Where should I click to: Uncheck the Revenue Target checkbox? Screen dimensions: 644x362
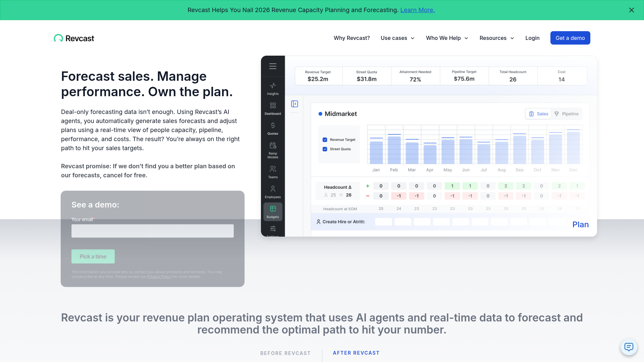click(325, 140)
